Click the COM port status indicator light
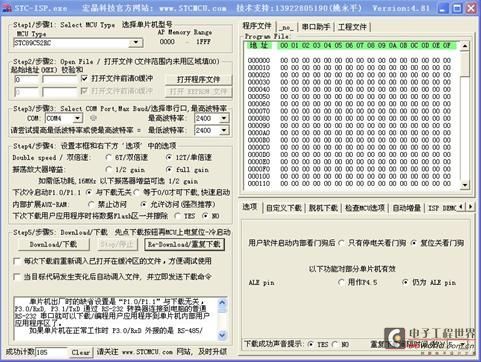481x362 pixels. tap(93, 118)
